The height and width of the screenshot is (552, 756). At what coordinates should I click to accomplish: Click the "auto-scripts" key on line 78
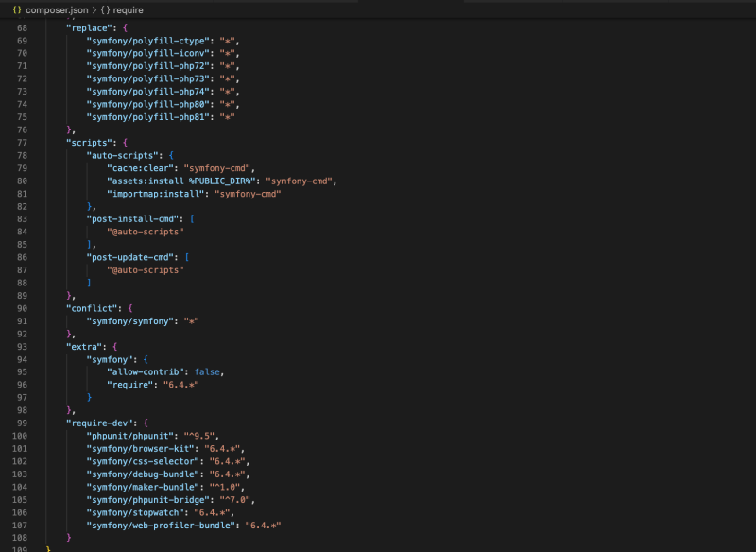[123, 156]
